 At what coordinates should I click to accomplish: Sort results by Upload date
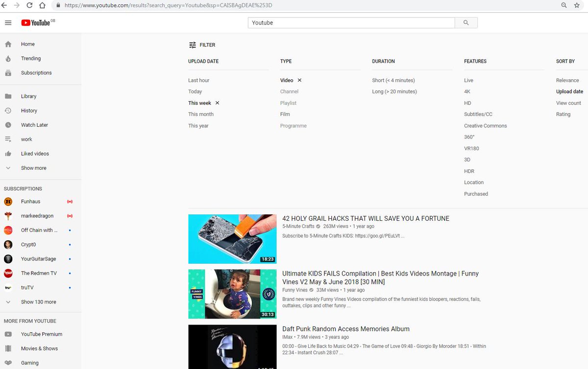[x=569, y=92]
